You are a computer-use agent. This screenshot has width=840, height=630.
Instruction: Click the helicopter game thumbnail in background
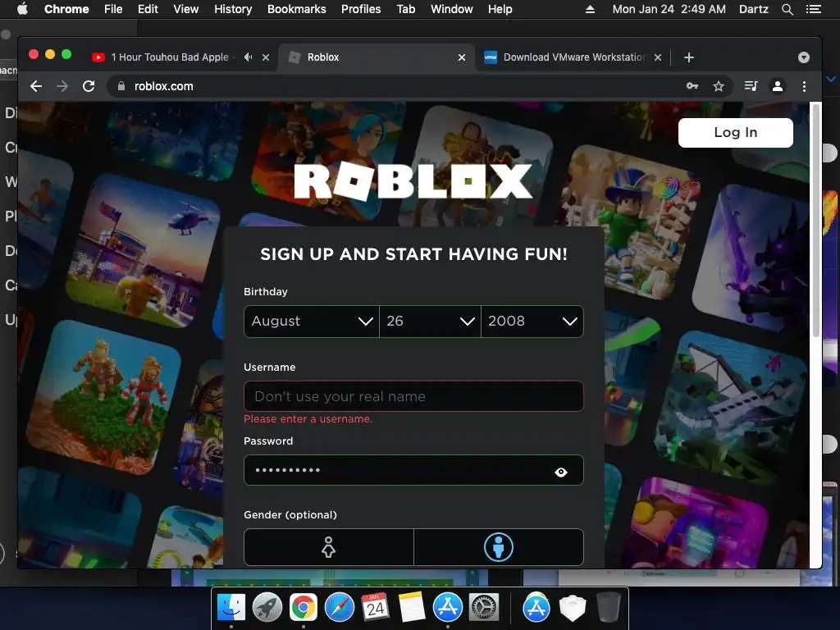pos(143,250)
